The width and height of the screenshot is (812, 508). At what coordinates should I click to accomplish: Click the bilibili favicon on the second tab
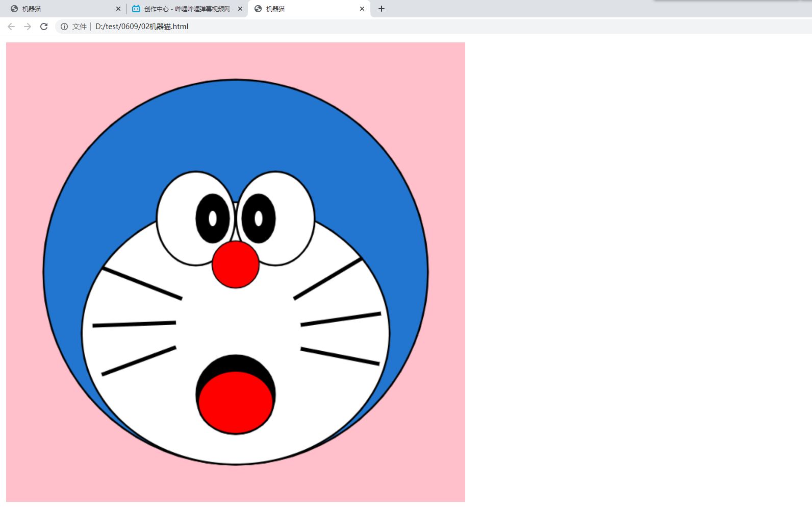click(x=136, y=9)
